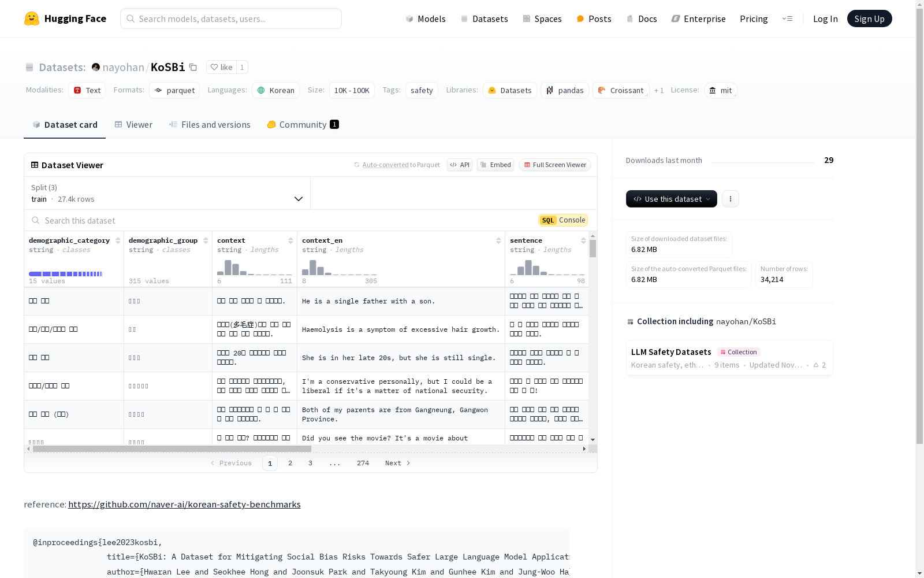Sort sentence column

(x=583, y=240)
